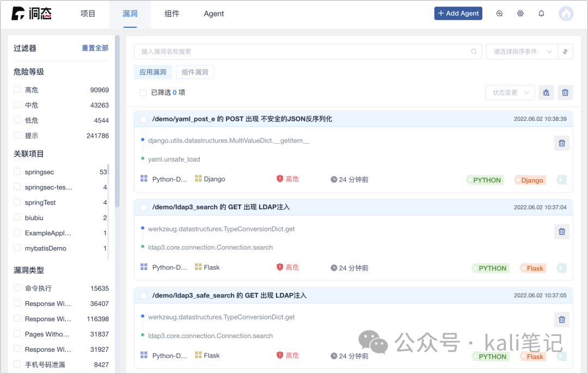Click the PYTHON tag in yaml_post_e card

(485, 180)
